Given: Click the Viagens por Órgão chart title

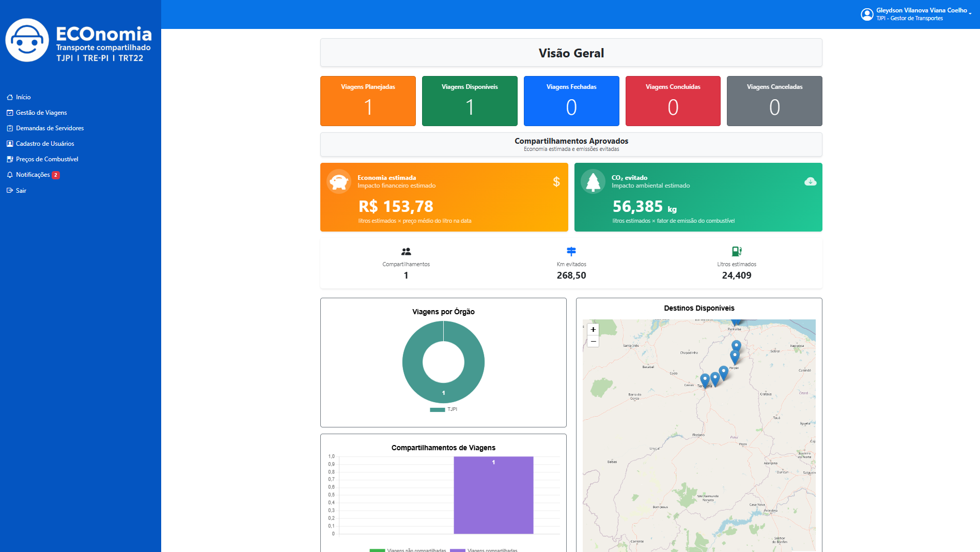Looking at the screenshot, I should (443, 312).
